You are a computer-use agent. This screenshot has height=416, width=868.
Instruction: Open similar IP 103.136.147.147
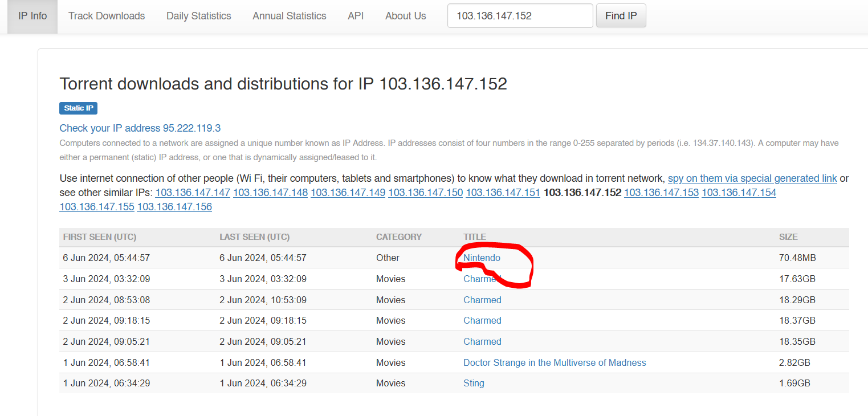[x=193, y=193]
